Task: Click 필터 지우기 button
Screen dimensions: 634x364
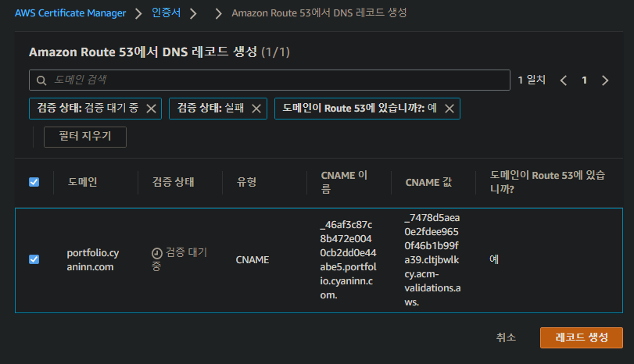Action: (x=85, y=137)
